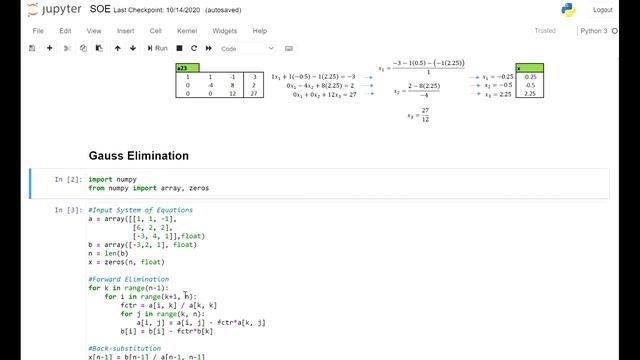
Task: Click the #Forward Elimination comment
Action: 129,280
